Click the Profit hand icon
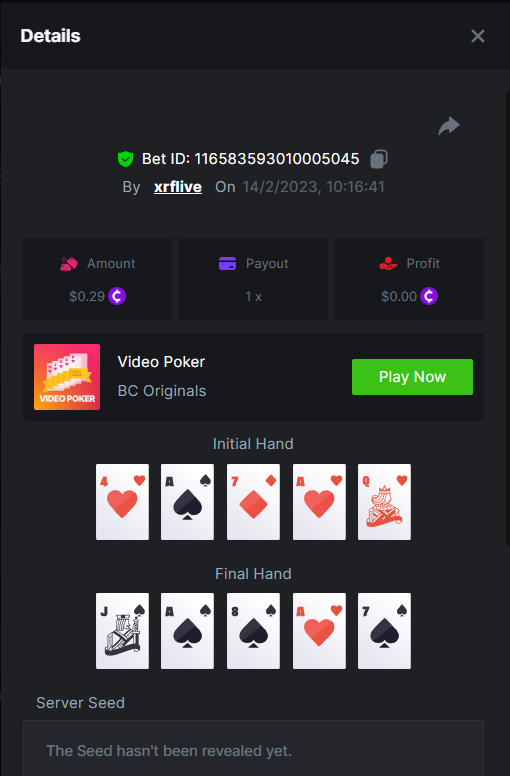 (x=388, y=263)
